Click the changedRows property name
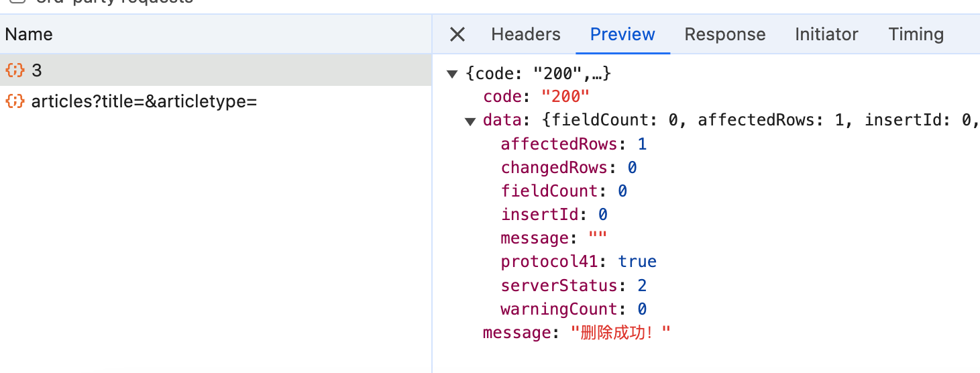The width and height of the screenshot is (980, 373). (x=553, y=168)
